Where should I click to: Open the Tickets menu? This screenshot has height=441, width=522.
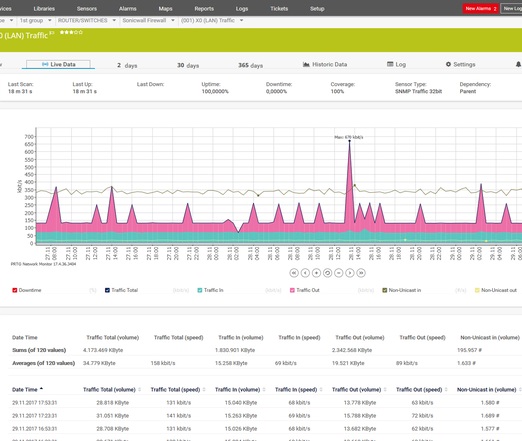(x=279, y=9)
